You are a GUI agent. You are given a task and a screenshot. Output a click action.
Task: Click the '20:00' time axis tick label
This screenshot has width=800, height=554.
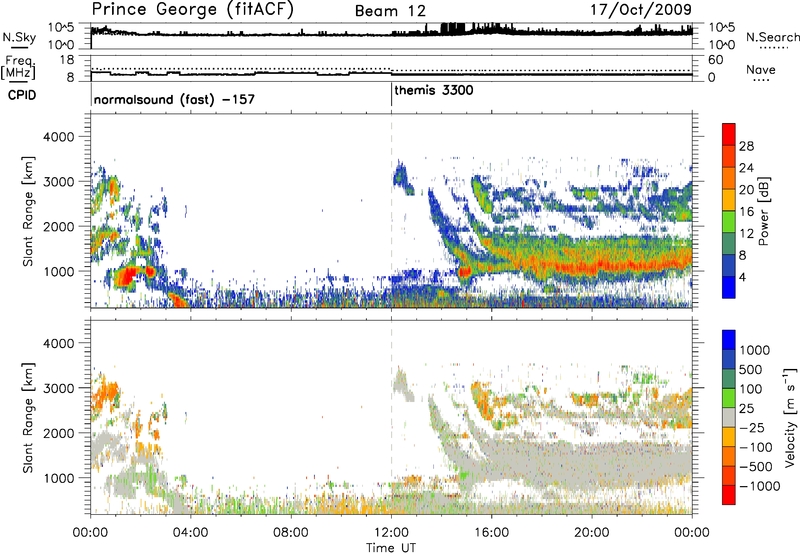591,533
